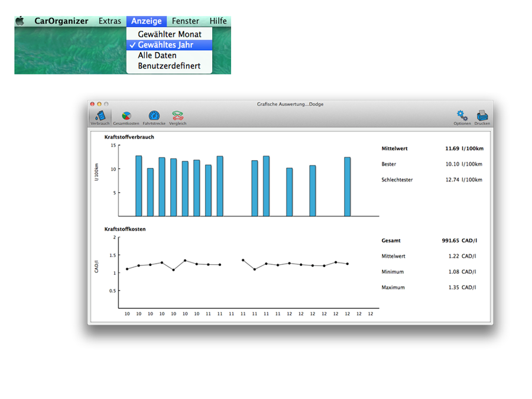Screen dimensions: 532x399
Task: Select the checked Gewähltes Jahr option
Action: point(169,45)
